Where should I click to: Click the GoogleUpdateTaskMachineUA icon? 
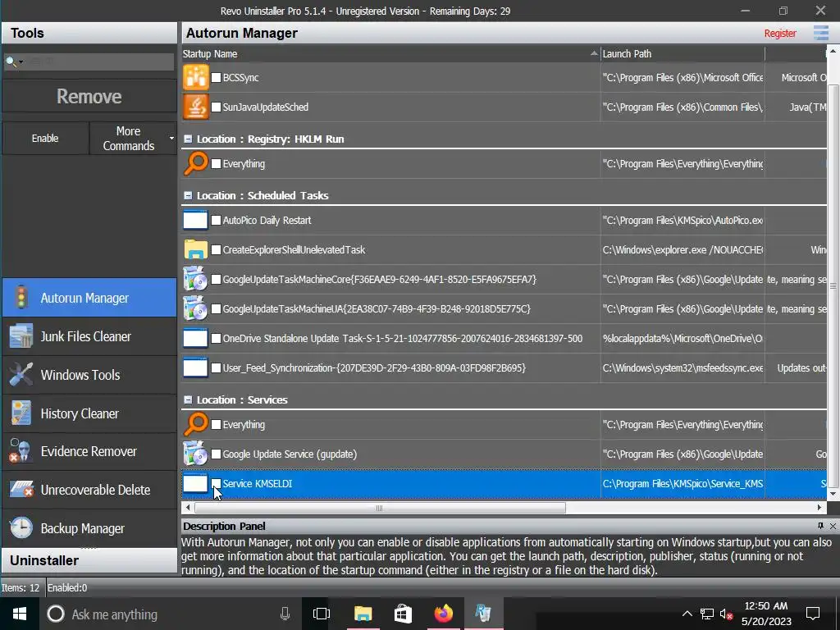(195, 308)
